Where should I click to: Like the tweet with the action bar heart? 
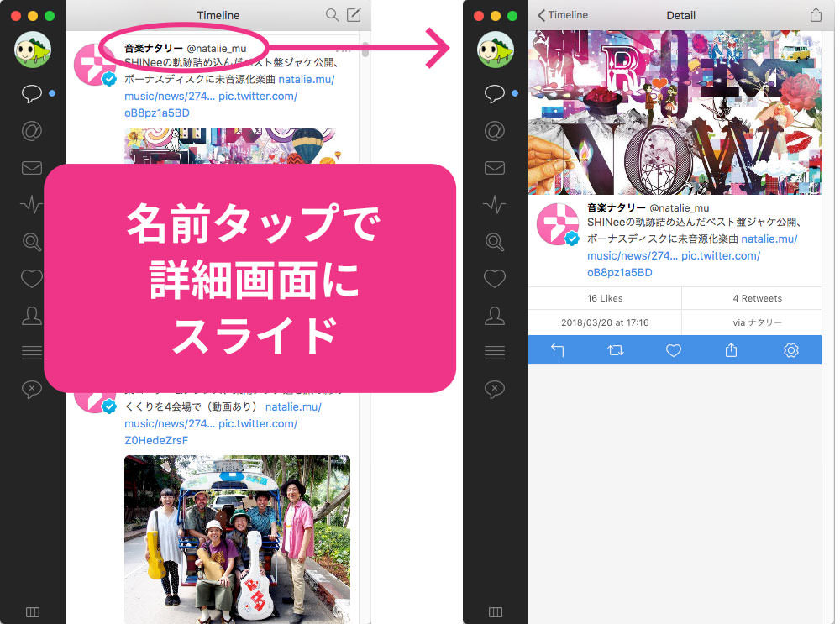674,350
